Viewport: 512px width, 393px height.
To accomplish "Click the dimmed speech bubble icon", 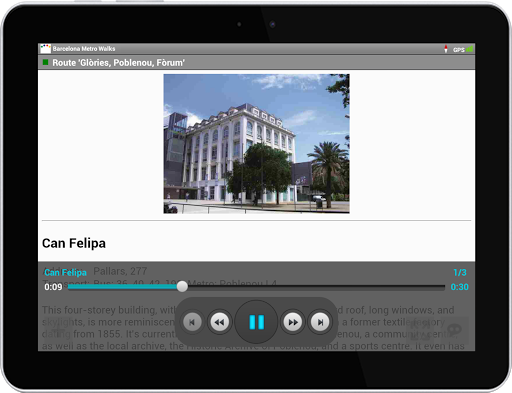I will pos(454,330).
